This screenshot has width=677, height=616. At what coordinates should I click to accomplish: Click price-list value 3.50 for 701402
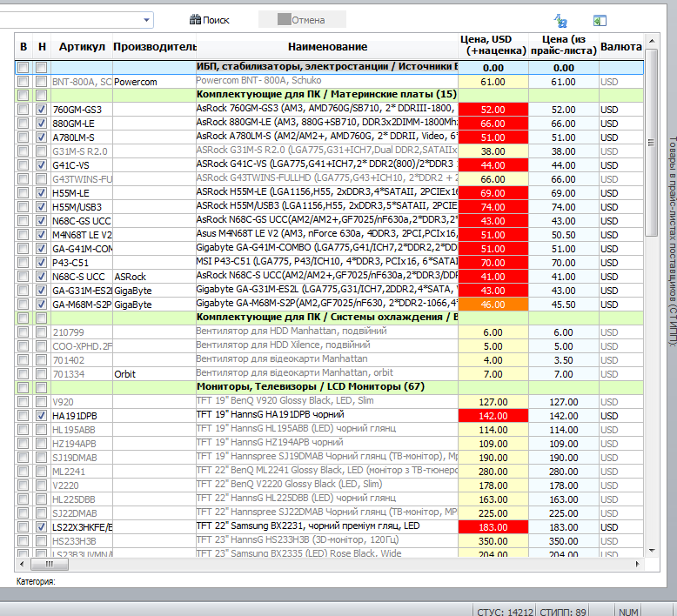point(564,360)
